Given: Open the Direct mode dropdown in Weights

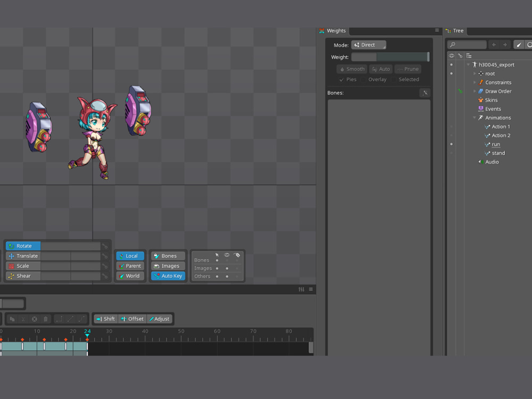Looking at the screenshot, I should click(x=369, y=45).
